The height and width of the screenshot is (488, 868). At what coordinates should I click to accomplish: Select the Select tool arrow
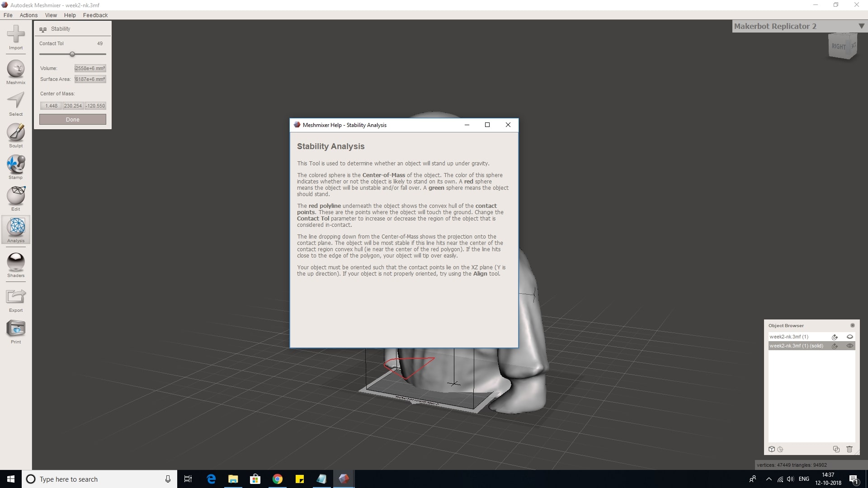pos(16,101)
